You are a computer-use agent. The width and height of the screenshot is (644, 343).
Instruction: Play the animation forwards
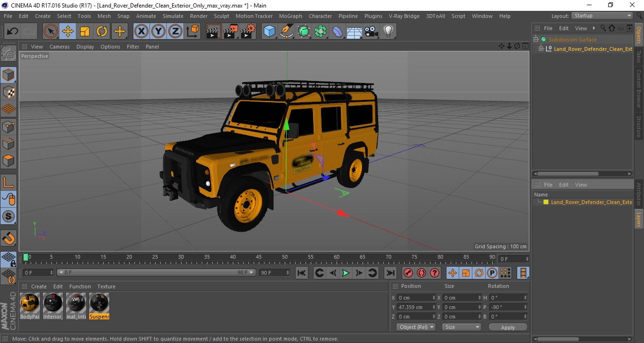click(x=346, y=273)
